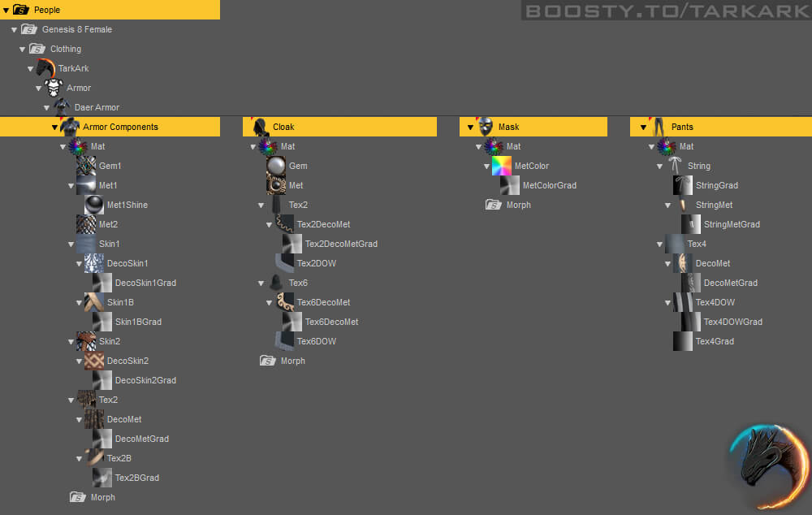The width and height of the screenshot is (812, 515).
Task: Collapse the Cloak Tex2 branch
Action: click(261, 206)
